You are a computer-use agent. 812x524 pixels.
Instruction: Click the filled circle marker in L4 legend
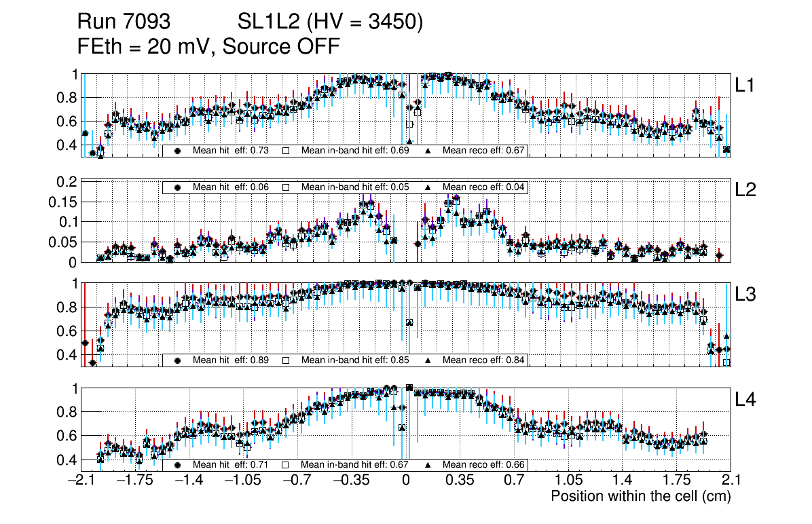(x=178, y=465)
